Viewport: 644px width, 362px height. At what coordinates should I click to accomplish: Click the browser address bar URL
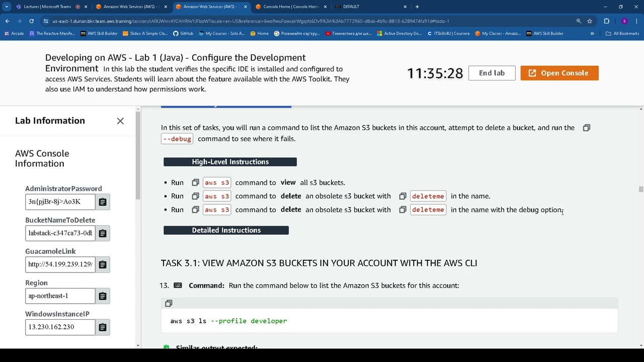251,21
